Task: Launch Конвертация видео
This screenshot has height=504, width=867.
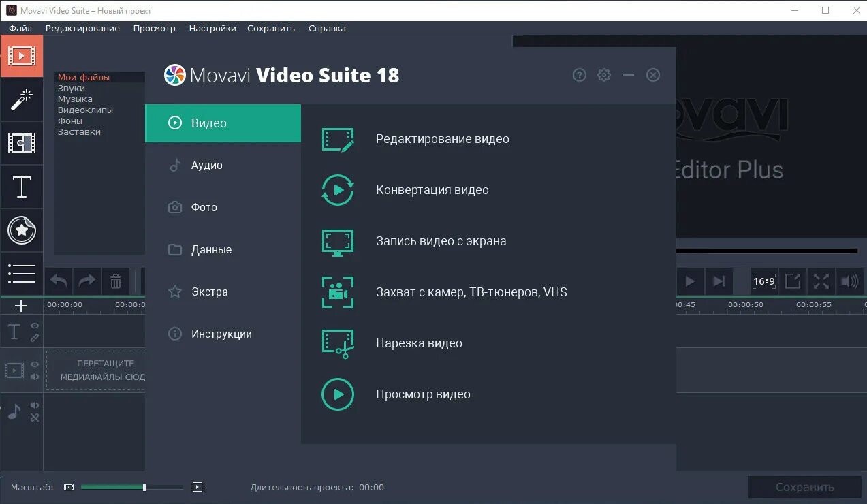Action: click(432, 190)
